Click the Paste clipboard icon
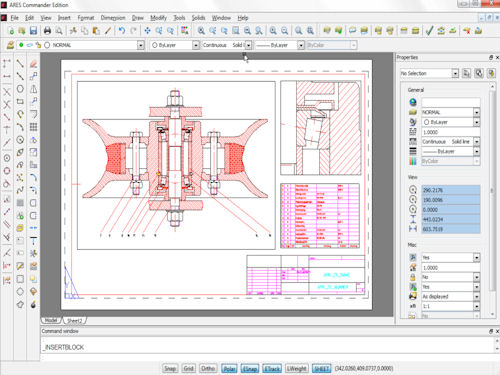This screenshot has height=375, width=500. [x=96, y=31]
